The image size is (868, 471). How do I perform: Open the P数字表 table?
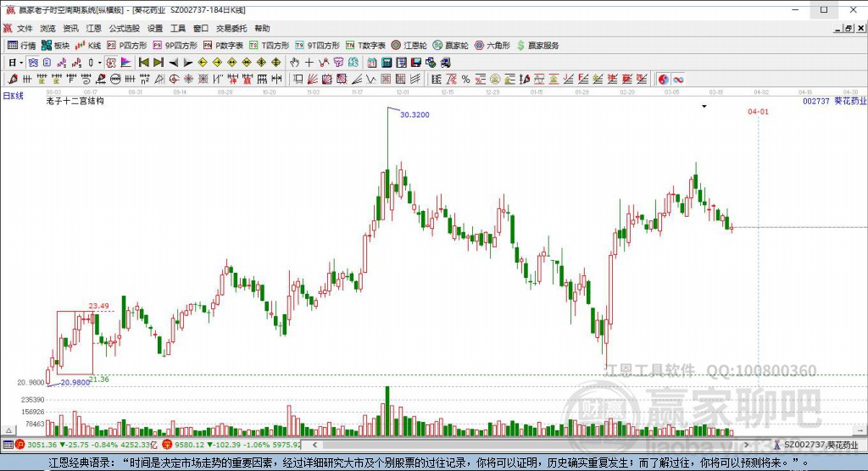click(x=223, y=46)
